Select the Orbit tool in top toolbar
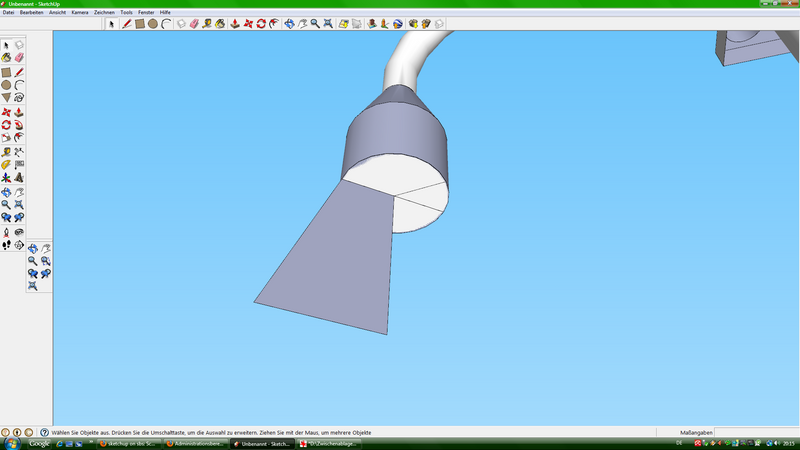800x450 pixels. click(x=289, y=23)
